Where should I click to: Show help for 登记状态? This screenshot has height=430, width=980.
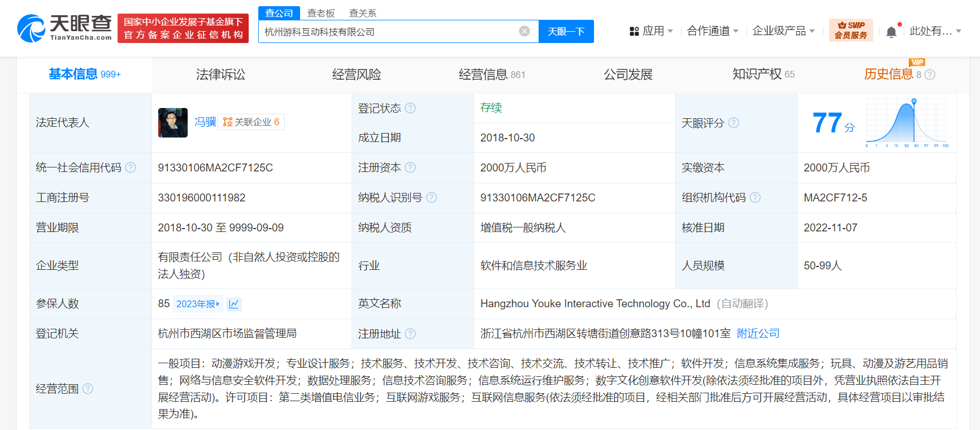411,108
